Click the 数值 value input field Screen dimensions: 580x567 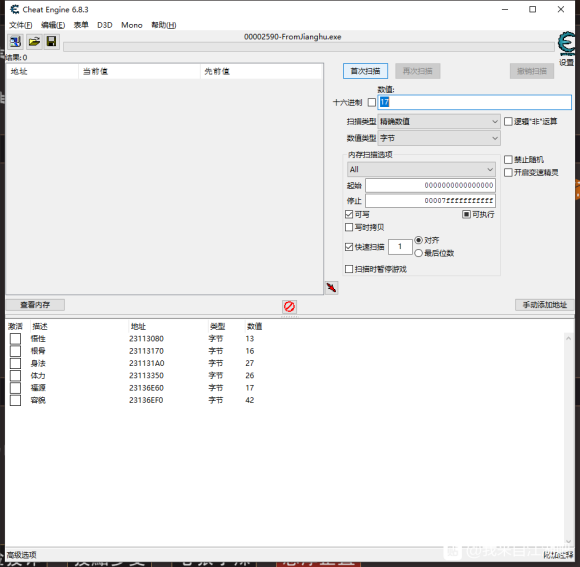(475, 102)
